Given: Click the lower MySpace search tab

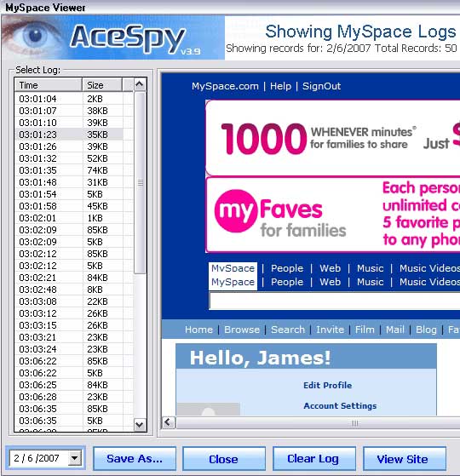Looking at the screenshot, I should [233, 282].
